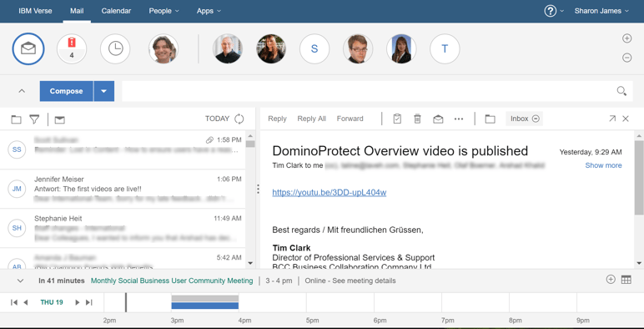Viewport: 644px width, 329px height.
Task: Collapse the people bar chevron
Action: pyautogui.click(x=22, y=91)
